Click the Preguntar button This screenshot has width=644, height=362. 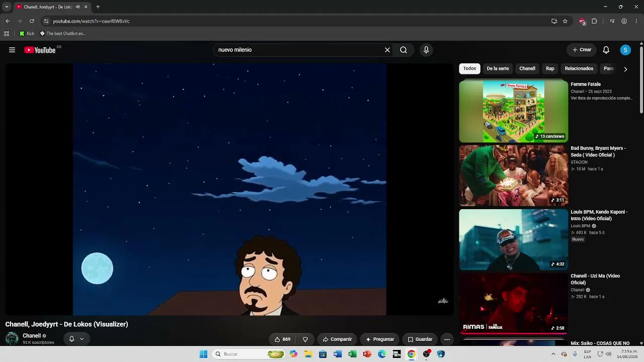tap(380, 339)
